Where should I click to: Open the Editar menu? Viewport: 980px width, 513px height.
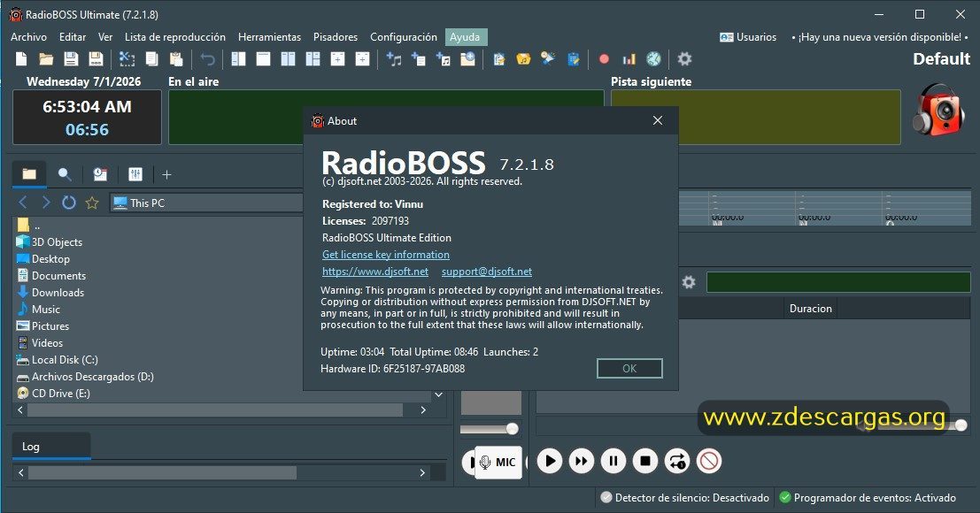73,37
